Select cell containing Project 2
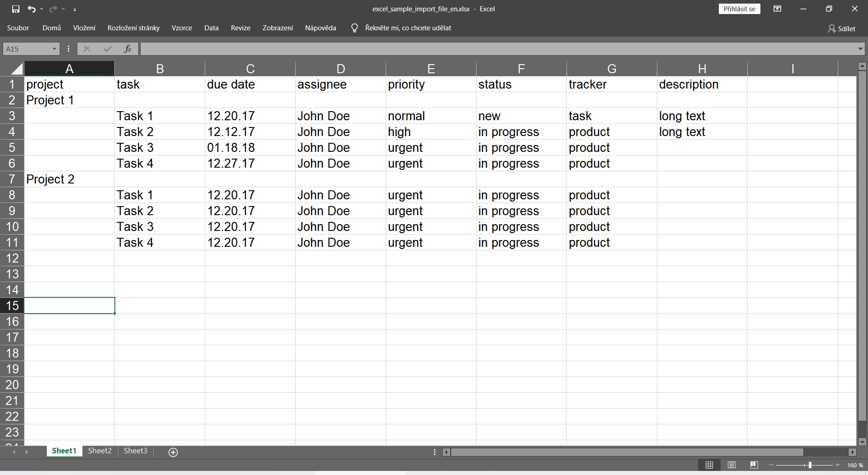The width and height of the screenshot is (868, 475). pyautogui.click(x=69, y=179)
